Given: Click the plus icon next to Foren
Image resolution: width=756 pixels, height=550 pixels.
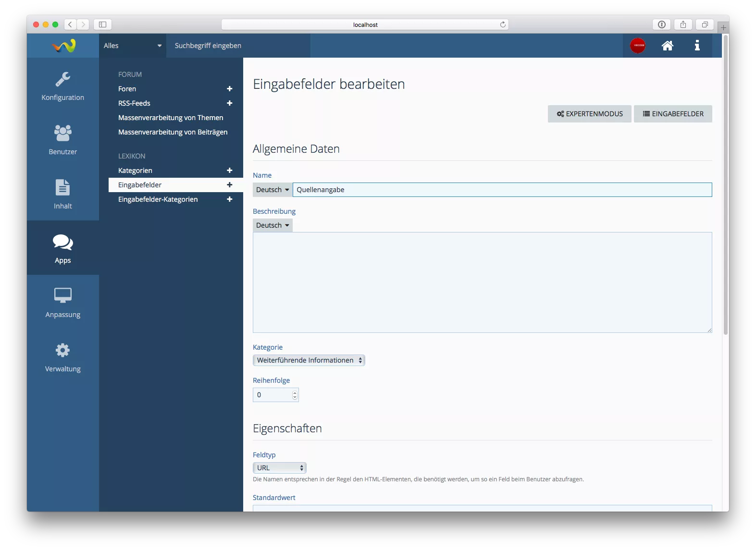Looking at the screenshot, I should pos(229,89).
